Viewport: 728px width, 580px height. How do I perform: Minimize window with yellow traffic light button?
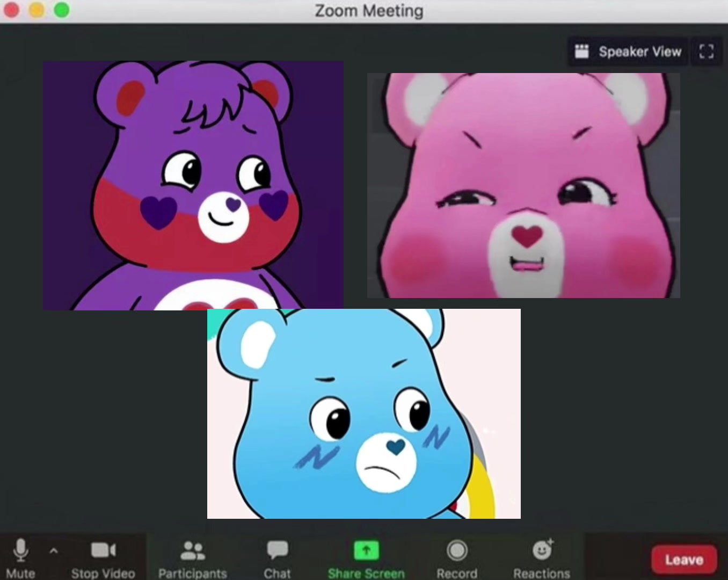(37, 10)
